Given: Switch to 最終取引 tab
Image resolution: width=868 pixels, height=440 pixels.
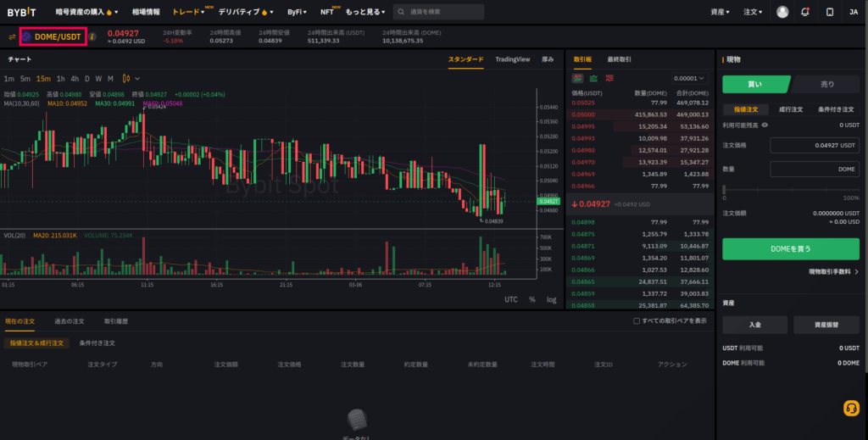Looking at the screenshot, I should [x=619, y=59].
